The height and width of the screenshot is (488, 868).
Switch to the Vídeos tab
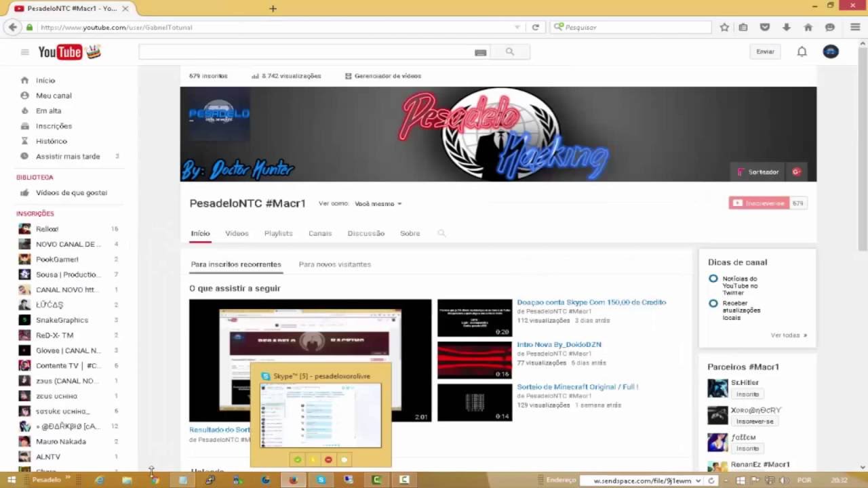tap(237, 233)
